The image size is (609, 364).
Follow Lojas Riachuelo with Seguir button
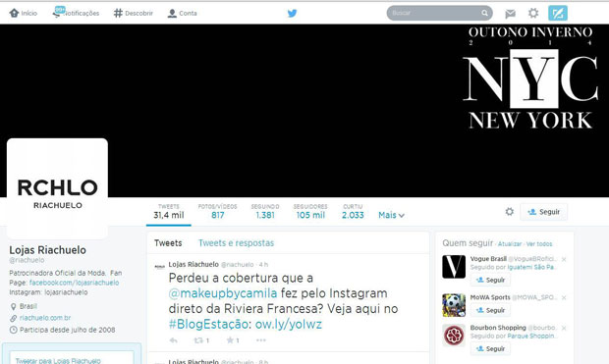[x=543, y=212]
